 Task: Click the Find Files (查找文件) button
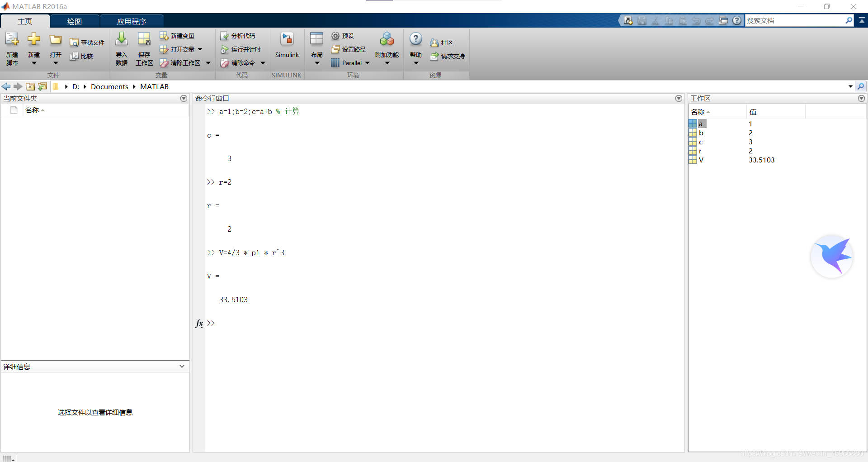point(87,43)
